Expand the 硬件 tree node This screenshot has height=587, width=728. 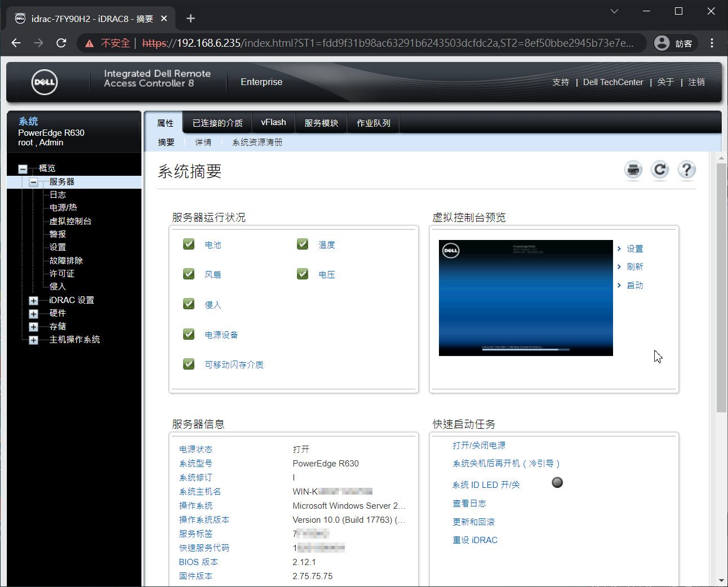(33, 314)
